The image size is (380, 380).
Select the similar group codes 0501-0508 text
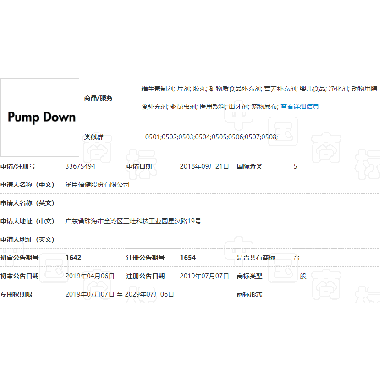tap(211, 137)
